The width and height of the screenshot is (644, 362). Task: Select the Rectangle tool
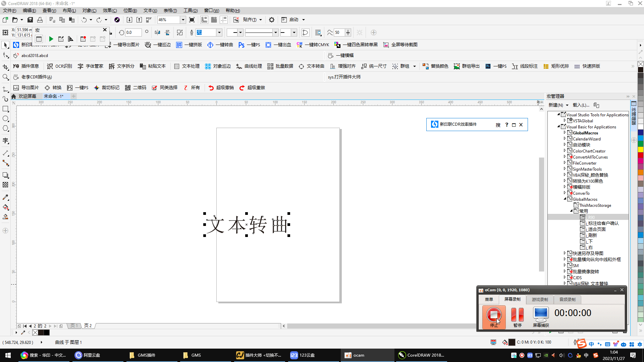tap(5, 109)
